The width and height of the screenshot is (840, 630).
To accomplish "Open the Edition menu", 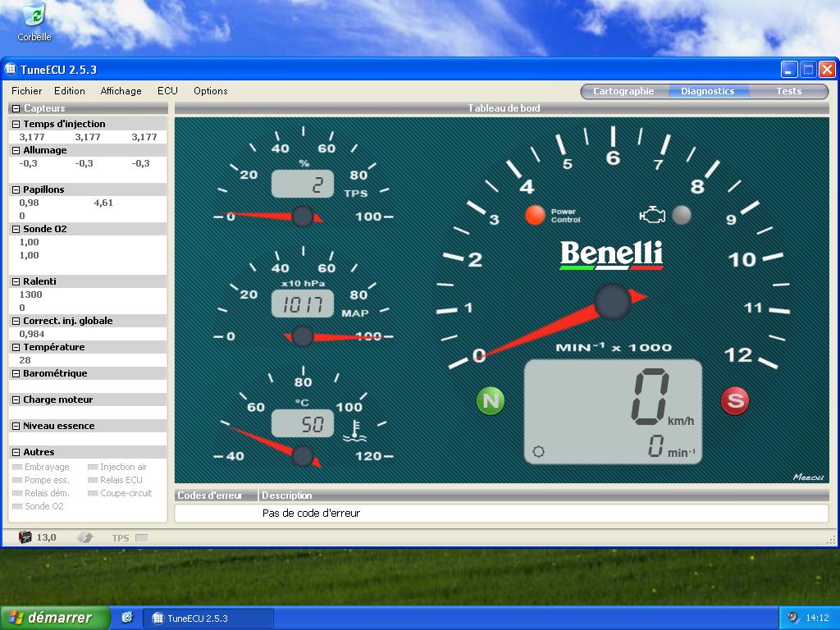I will click(x=70, y=91).
